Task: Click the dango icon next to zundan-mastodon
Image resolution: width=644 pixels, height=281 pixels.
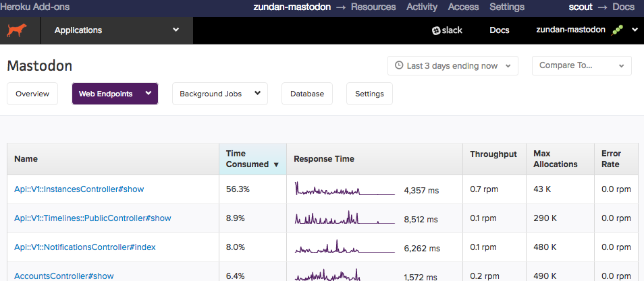Action: [617, 30]
